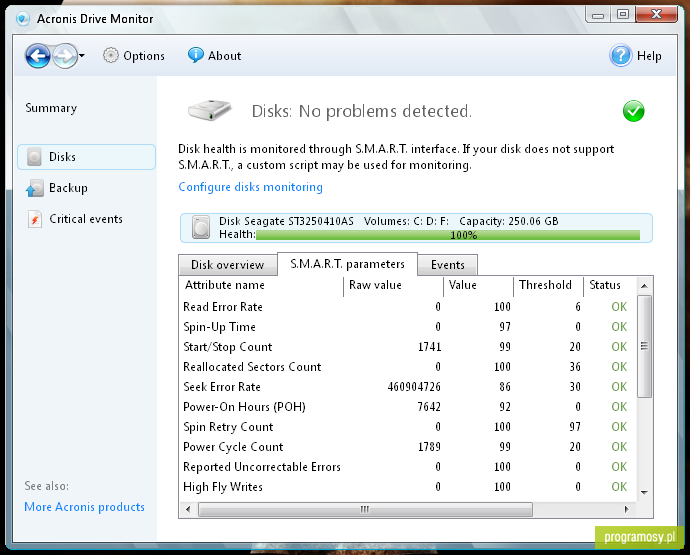Select the Start/Stop Count row

click(407, 347)
